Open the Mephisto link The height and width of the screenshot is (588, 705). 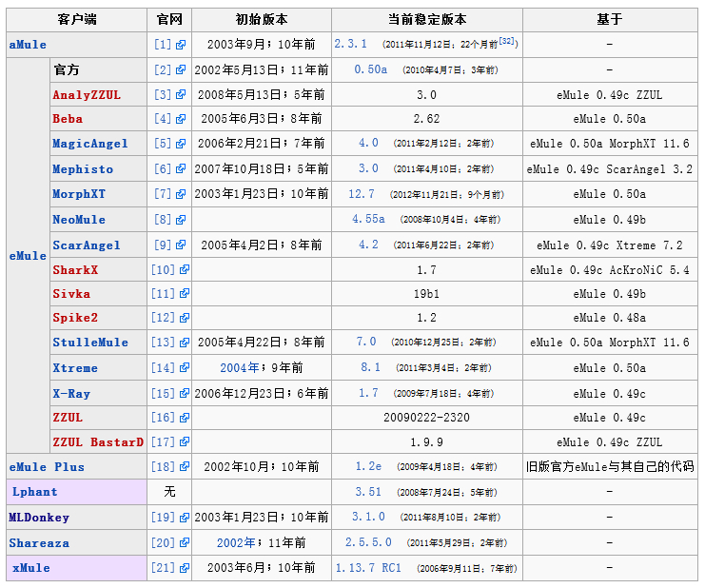point(83,169)
